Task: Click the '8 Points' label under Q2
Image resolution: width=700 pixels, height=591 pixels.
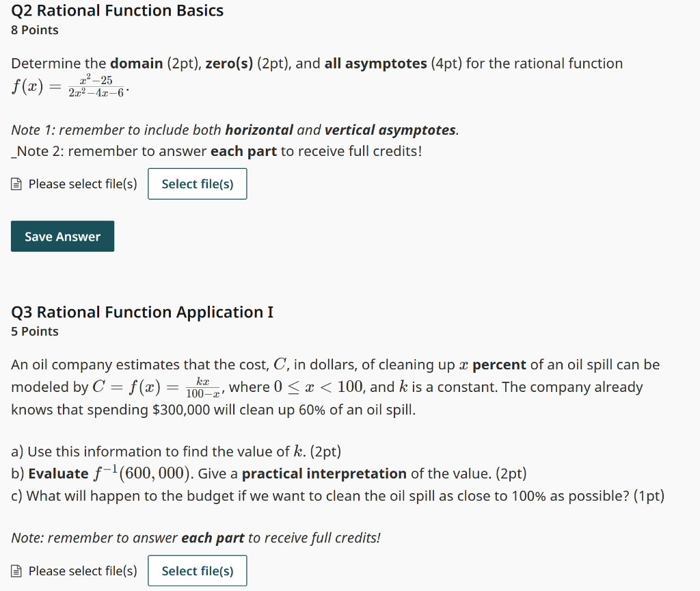Action: (34, 29)
